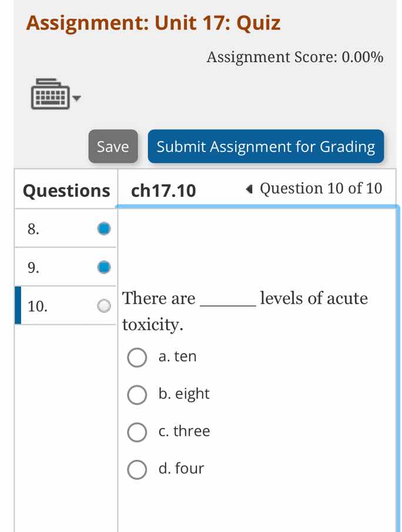Select answer choice a. ten

click(x=137, y=358)
